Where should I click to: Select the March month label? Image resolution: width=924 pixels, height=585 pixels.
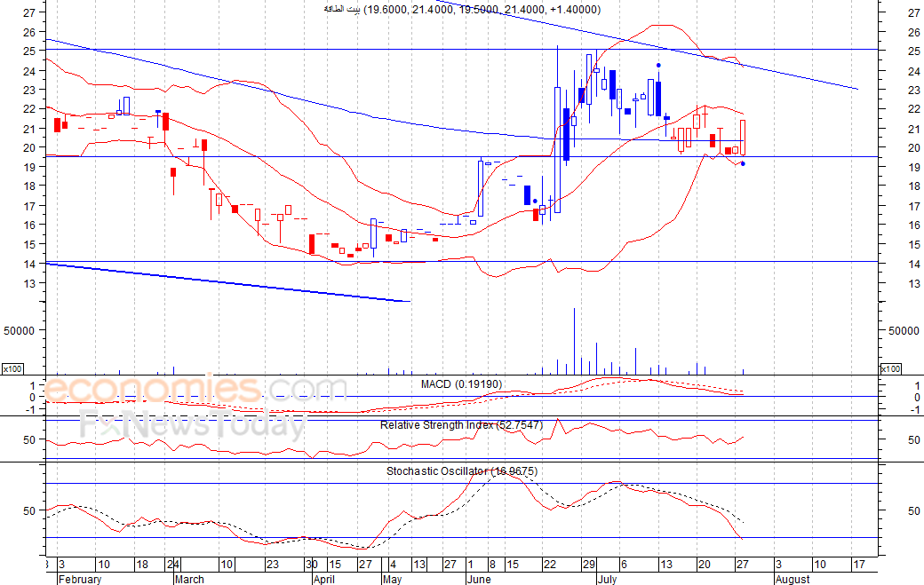click(x=189, y=579)
